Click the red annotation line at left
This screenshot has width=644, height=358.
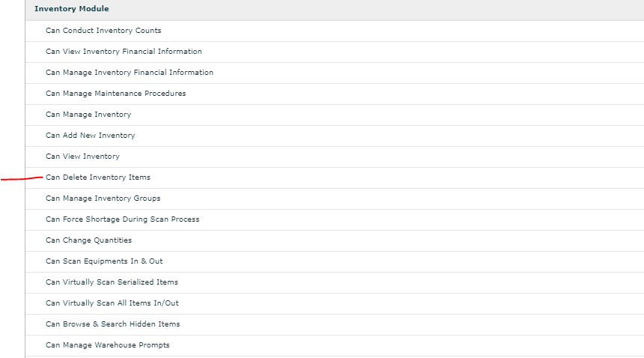[21, 179]
